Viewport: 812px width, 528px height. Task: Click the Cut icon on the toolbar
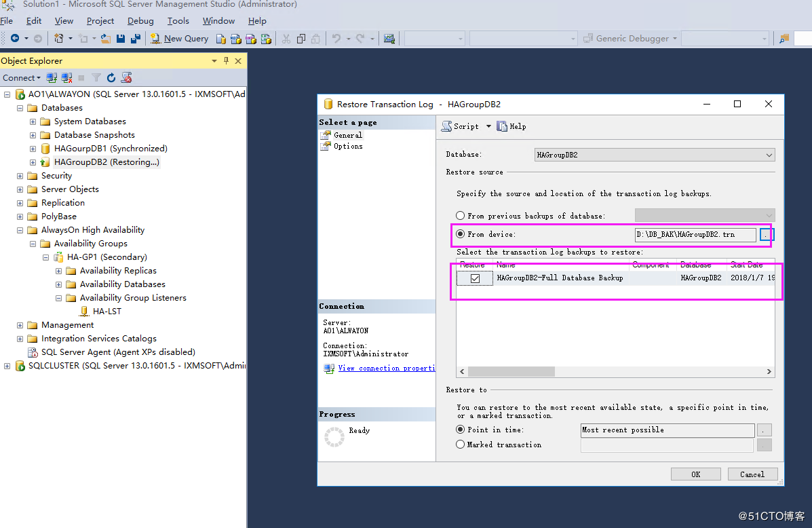pos(286,38)
